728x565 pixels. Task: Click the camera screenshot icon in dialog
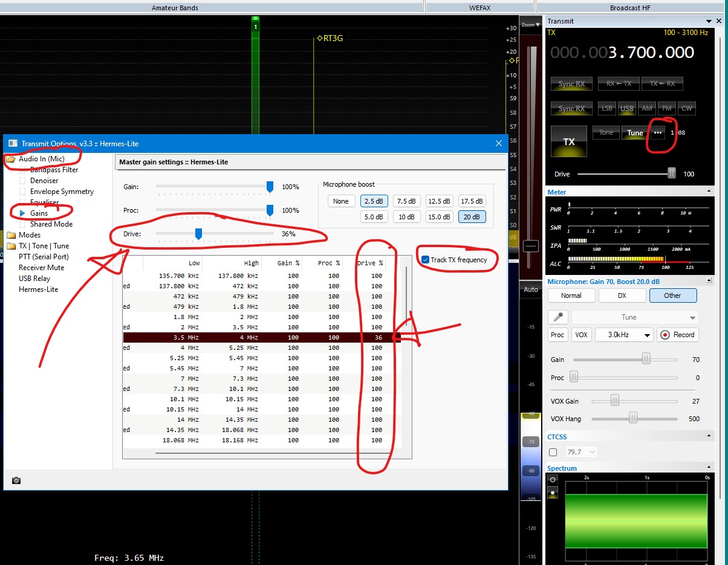coord(16,480)
